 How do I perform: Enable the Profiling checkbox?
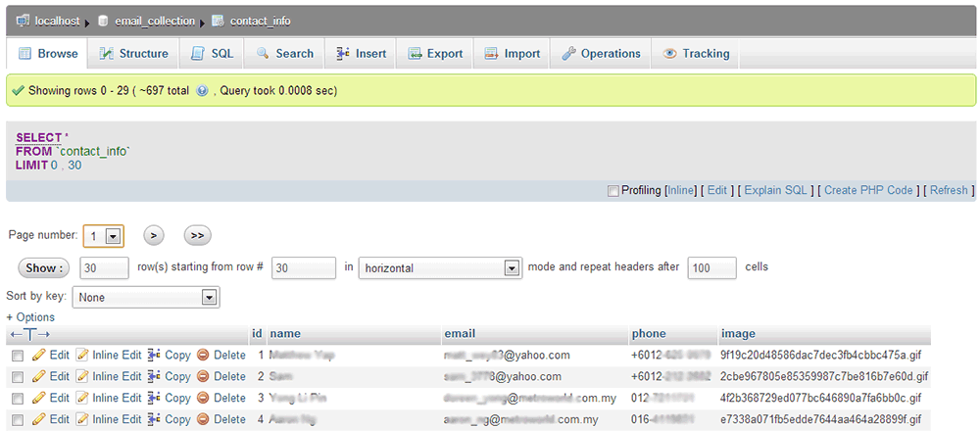613,191
